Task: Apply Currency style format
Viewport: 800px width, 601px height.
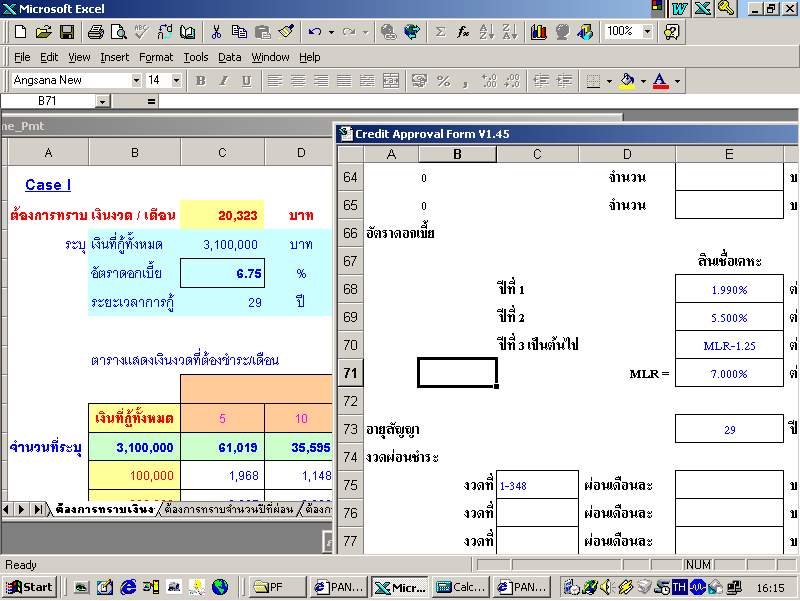Action: coord(419,81)
